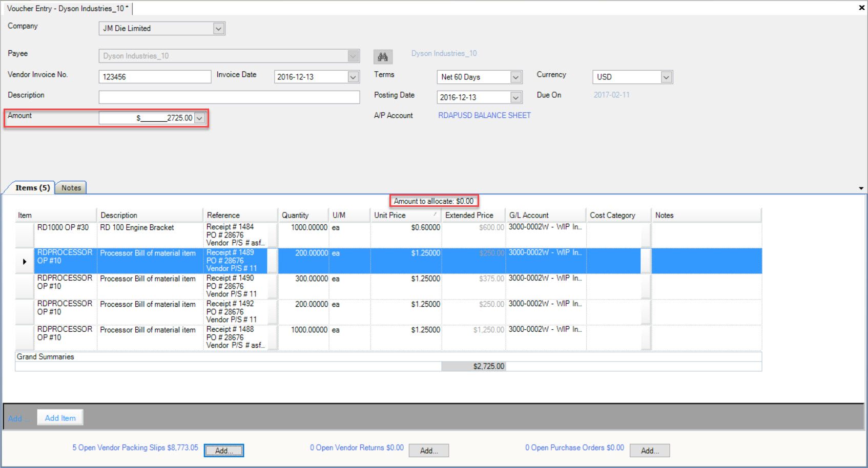Select the Voucher Entry - Dyson Industries_10 tab
The width and height of the screenshot is (868, 468).
(68, 8)
